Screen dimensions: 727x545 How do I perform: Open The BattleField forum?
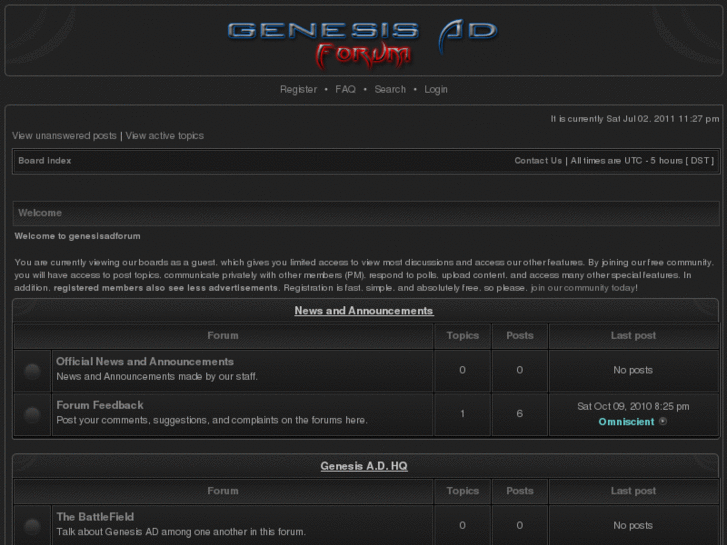[x=95, y=517]
